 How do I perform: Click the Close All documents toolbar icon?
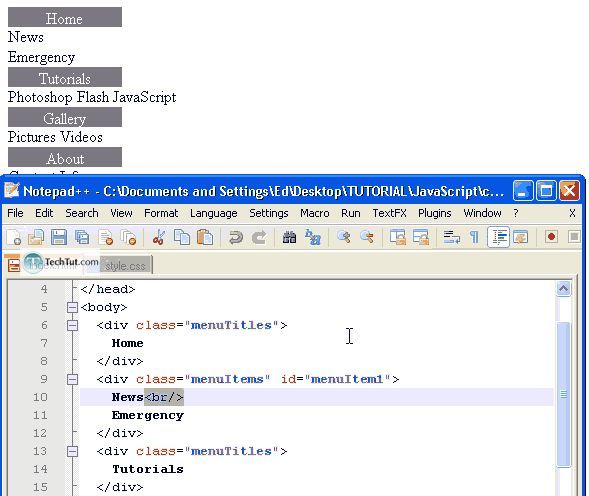tap(128, 237)
